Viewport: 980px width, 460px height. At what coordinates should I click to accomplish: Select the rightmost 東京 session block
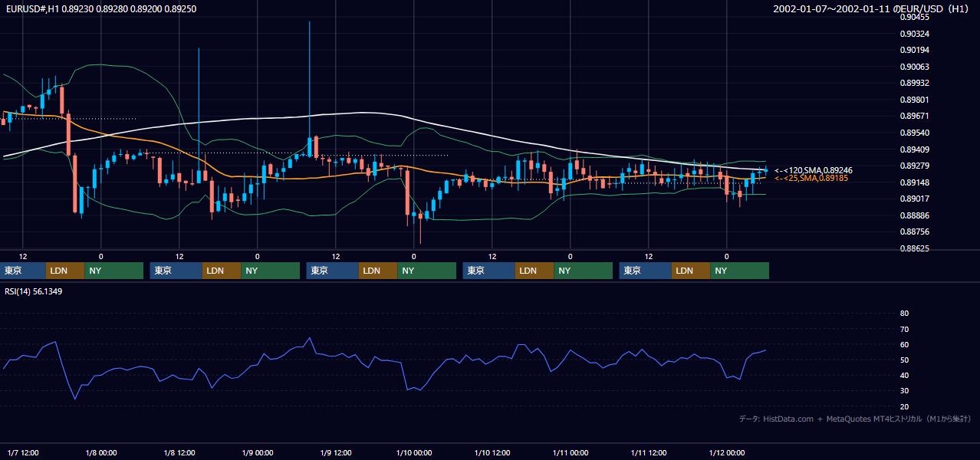pos(646,271)
